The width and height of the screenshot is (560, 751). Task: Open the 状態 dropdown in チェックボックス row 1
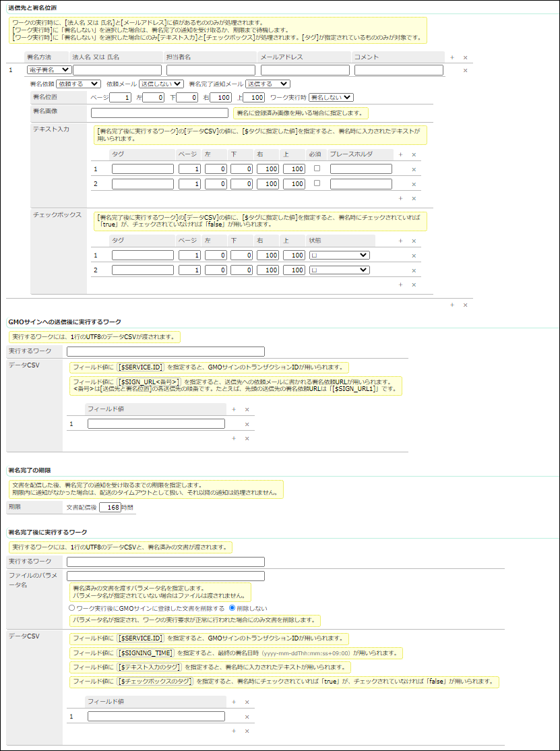click(339, 255)
